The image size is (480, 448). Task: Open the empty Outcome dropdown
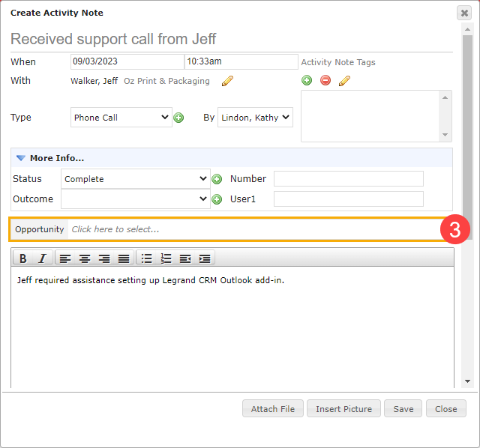tap(135, 199)
